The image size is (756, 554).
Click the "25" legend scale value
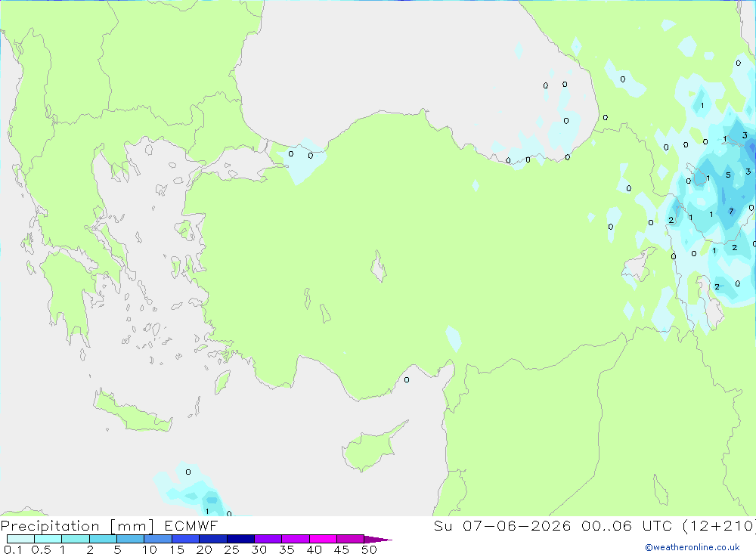(x=231, y=549)
